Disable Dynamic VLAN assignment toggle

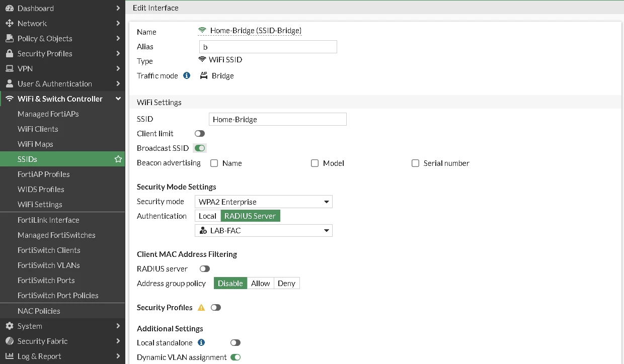[236, 357]
